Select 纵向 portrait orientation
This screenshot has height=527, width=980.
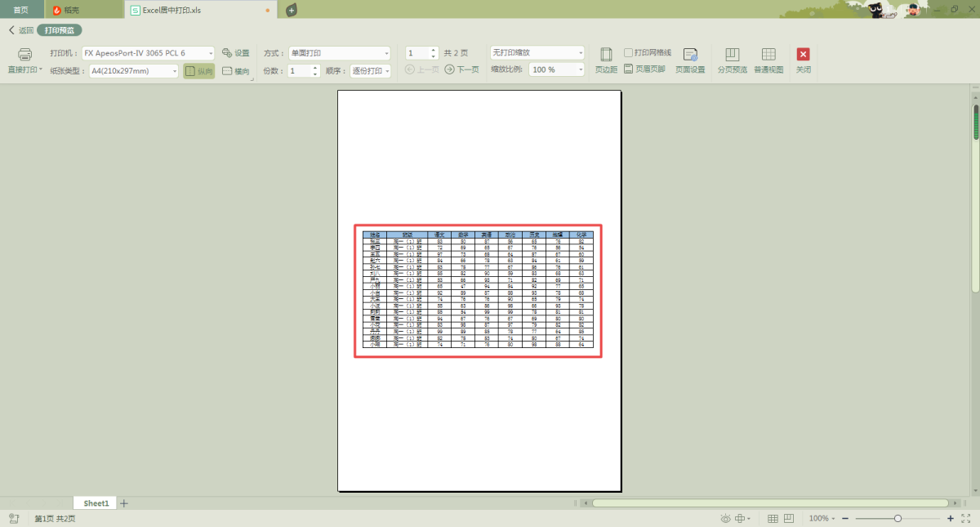[x=198, y=71]
